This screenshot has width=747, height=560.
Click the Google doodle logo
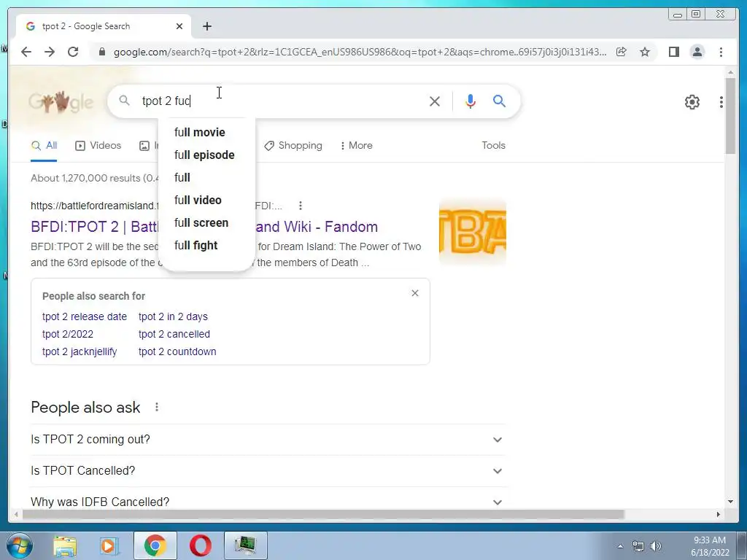tap(61, 101)
